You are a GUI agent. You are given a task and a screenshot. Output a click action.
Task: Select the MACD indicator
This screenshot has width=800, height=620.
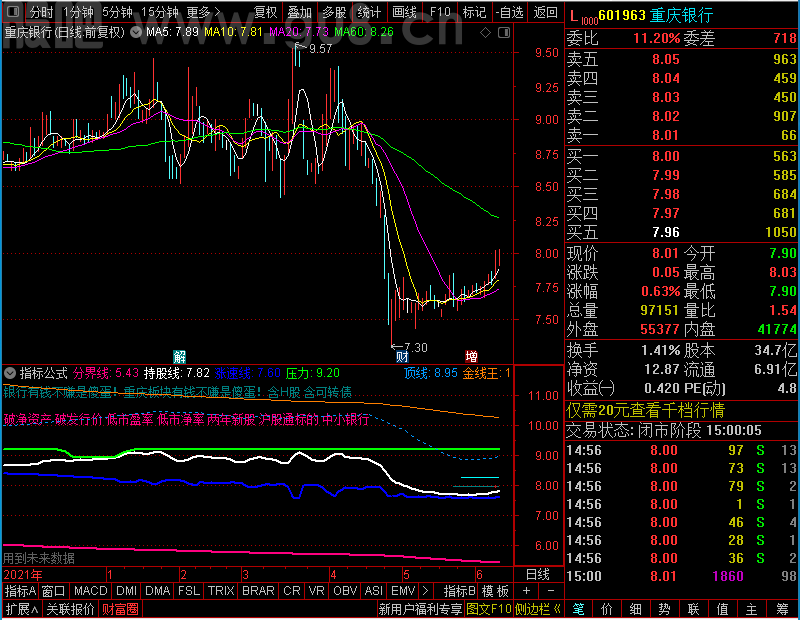coord(90,591)
